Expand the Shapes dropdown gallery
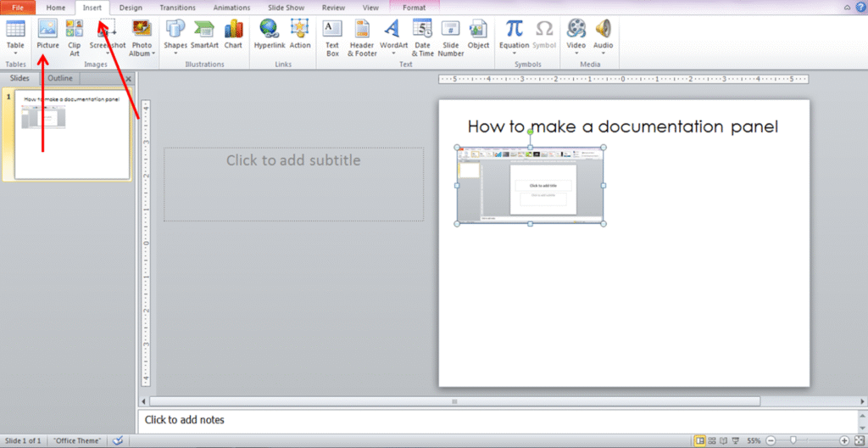Image resolution: width=868 pixels, height=448 pixels. click(x=175, y=53)
